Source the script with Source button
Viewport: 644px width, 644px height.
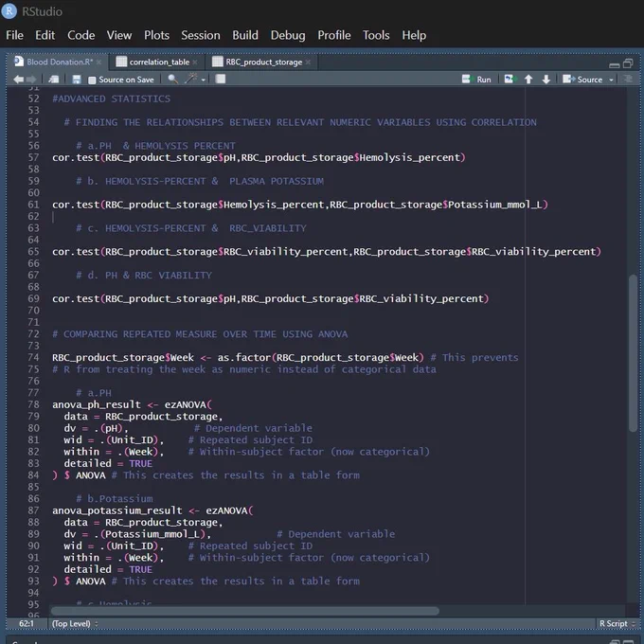(x=582, y=80)
